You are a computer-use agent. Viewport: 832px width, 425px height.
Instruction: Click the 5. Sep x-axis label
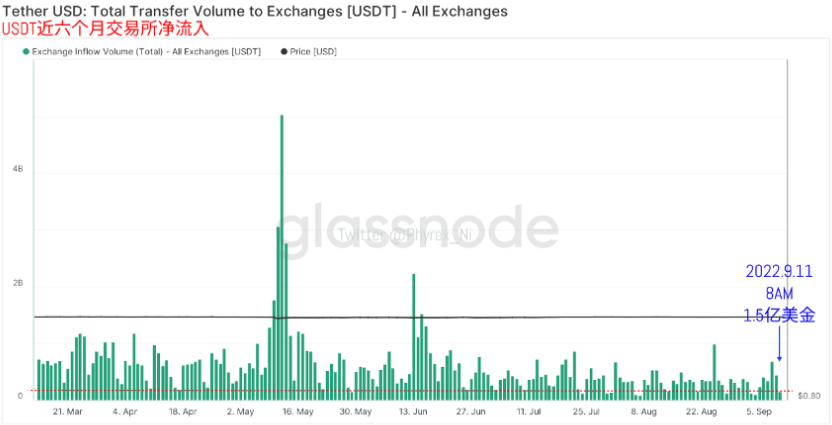click(x=760, y=411)
